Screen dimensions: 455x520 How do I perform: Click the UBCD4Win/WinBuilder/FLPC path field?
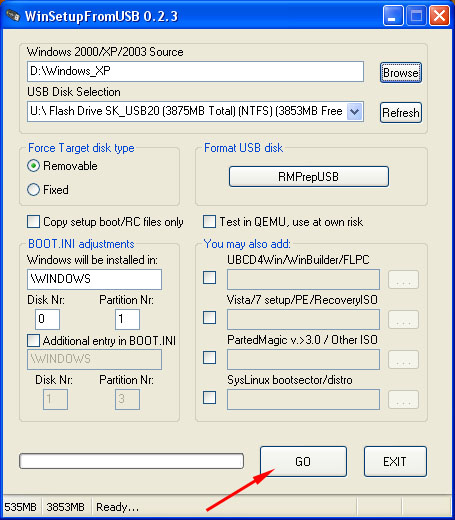click(x=303, y=279)
